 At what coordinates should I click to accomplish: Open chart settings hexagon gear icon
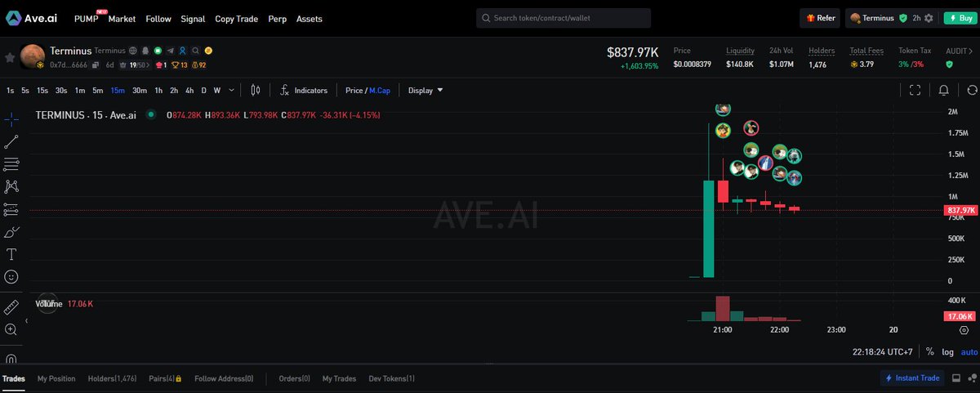[964, 330]
